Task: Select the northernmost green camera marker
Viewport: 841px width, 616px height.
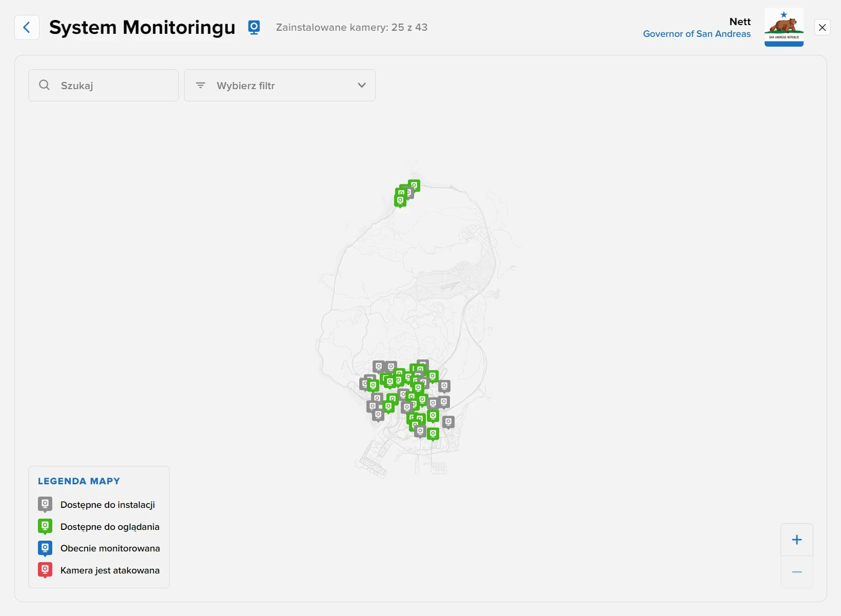Action: pos(414,185)
